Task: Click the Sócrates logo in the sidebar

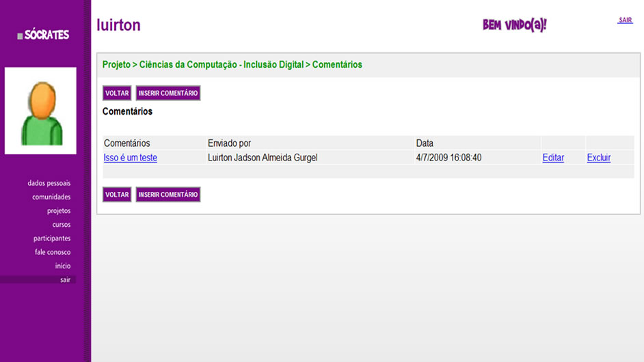Action: coord(44,35)
